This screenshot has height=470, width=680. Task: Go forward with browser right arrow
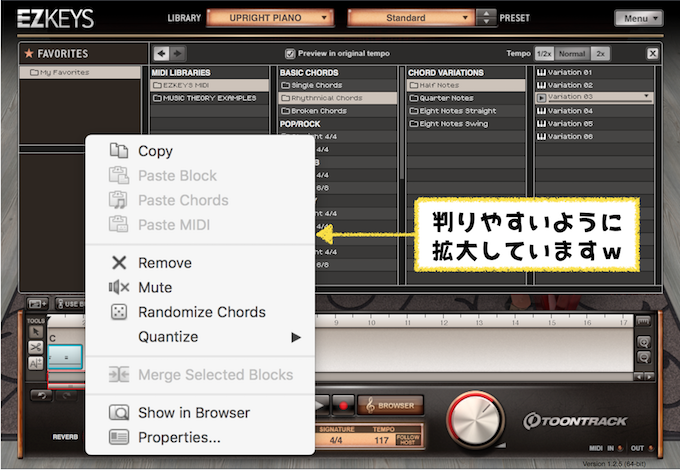pyautogui.click(x=177, y=53)
